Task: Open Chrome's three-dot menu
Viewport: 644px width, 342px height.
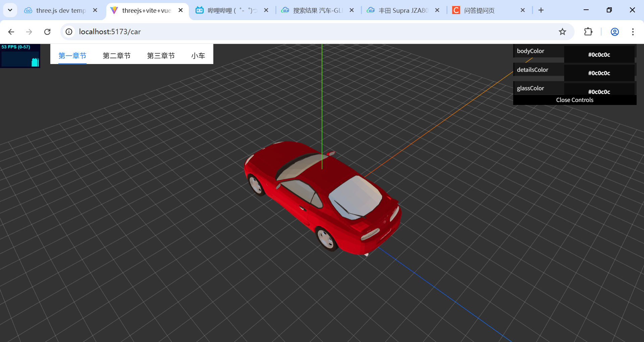Action: [633, 32]
